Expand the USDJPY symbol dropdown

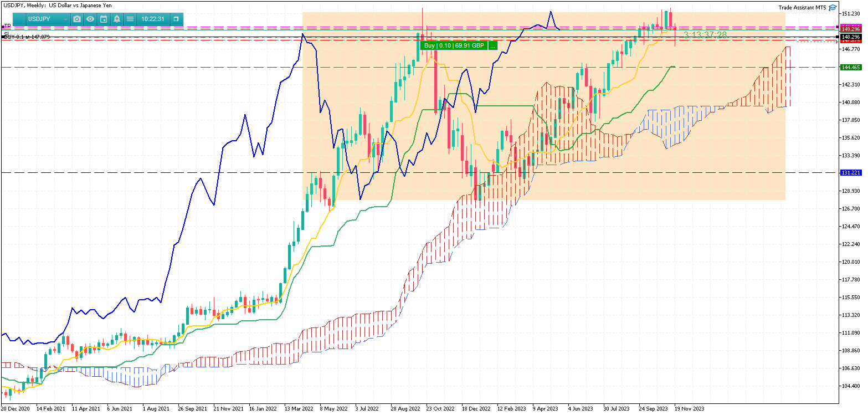(x=48, y=19)
